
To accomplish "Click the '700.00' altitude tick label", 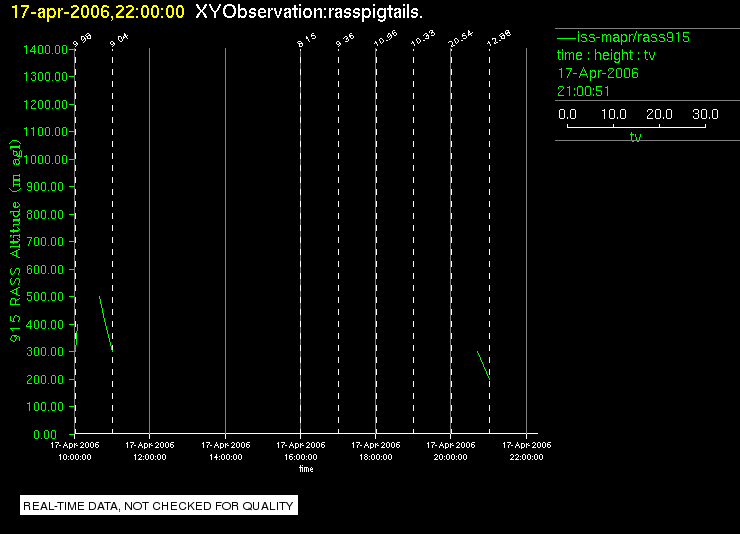I will pyautogui.click(x=45, y=242).
